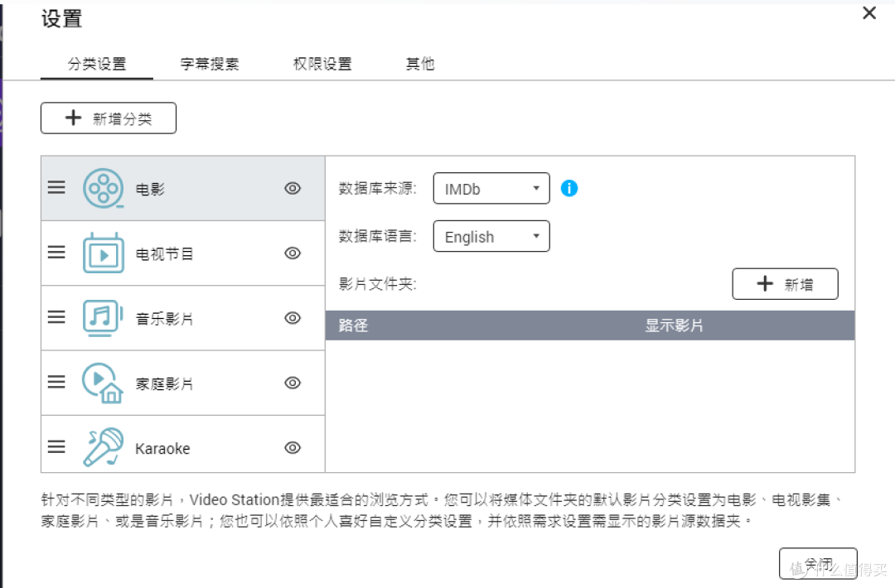
Task: Select the 音乐影片 music video icon
Action: pos(101,317)
